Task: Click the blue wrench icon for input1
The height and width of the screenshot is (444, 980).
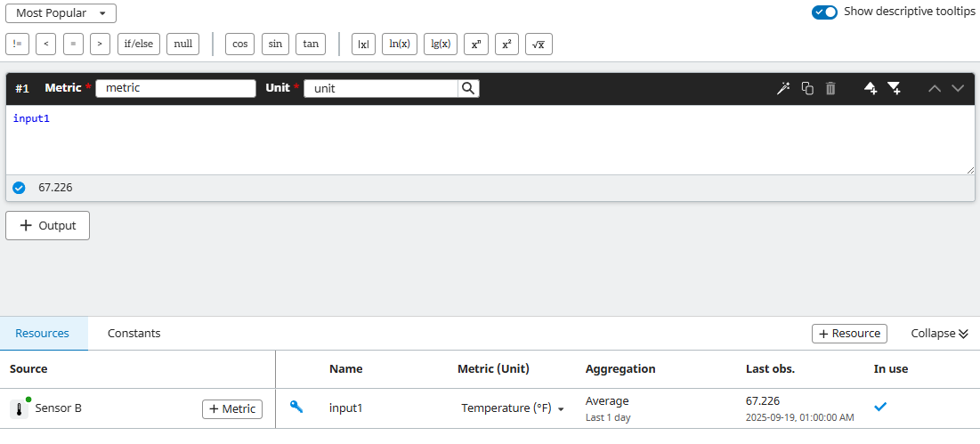Action: pos(297,408)
